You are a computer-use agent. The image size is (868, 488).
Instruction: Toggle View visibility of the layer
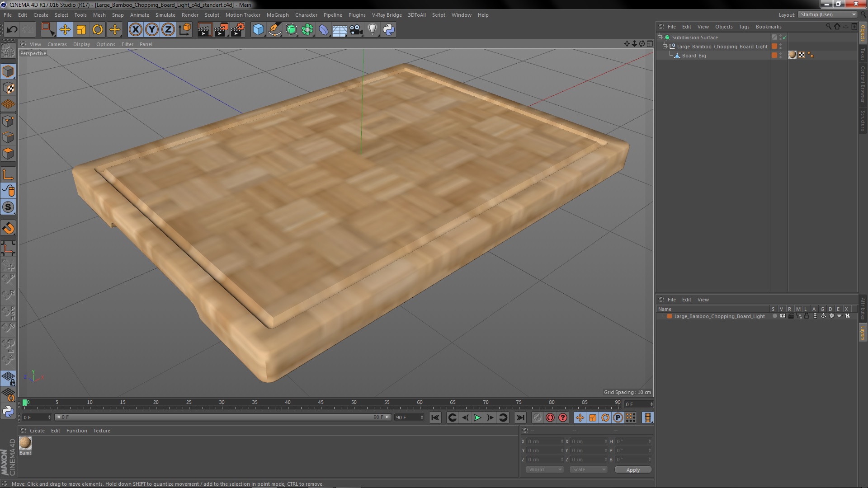tap(783, 316)
